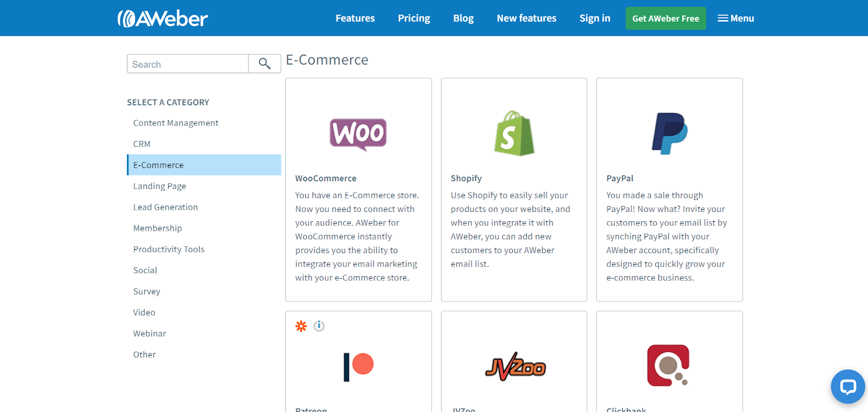Click the JVZoo logo

click(515, 366)
